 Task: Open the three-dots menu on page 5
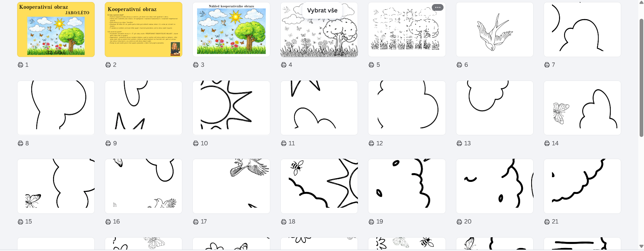438,7
